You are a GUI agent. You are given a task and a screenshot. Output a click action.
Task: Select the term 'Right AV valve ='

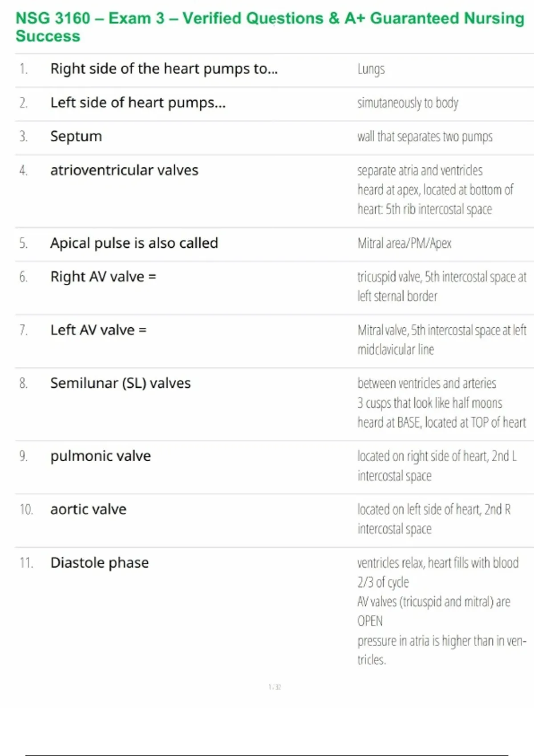[x=103, y=277]
